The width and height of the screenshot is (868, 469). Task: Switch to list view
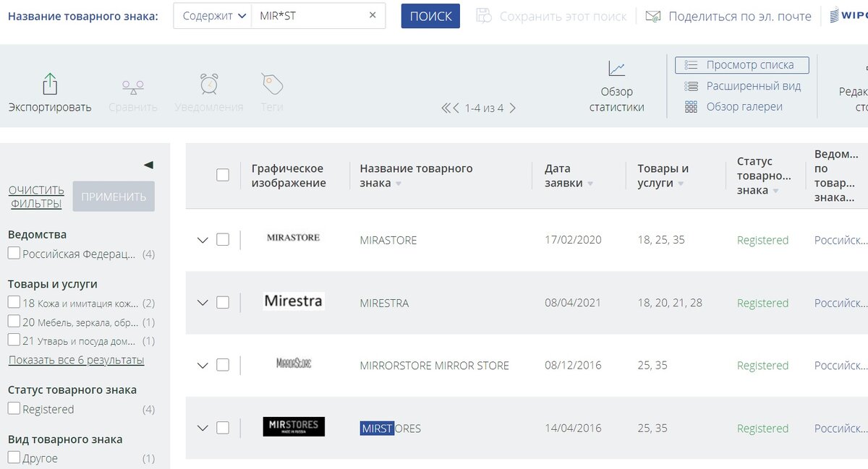pos(741,65)
